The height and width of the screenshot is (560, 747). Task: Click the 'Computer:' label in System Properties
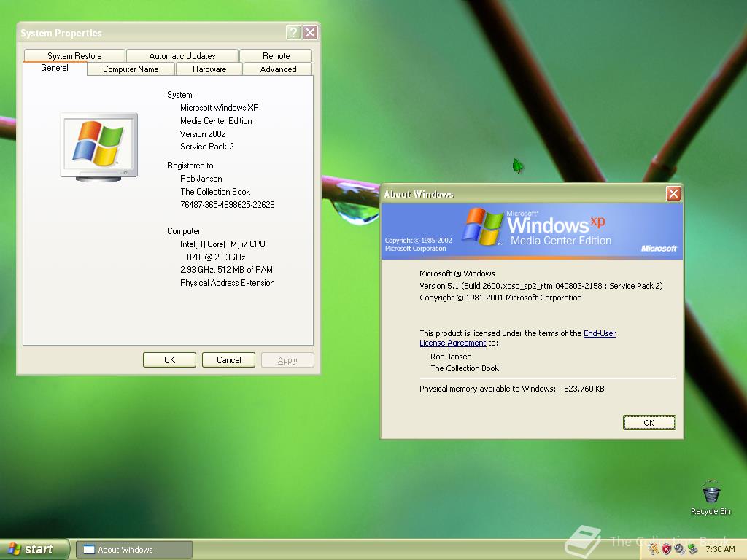(185, 231)
